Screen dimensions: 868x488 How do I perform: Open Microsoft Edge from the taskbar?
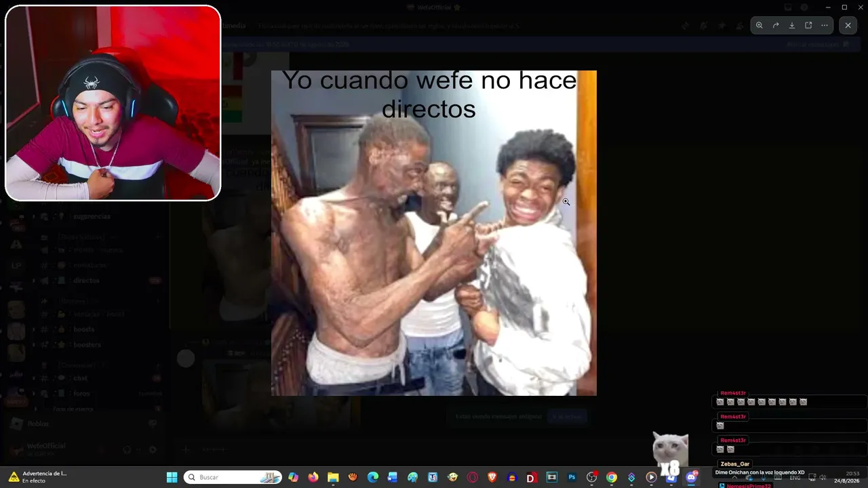[373, 477]
